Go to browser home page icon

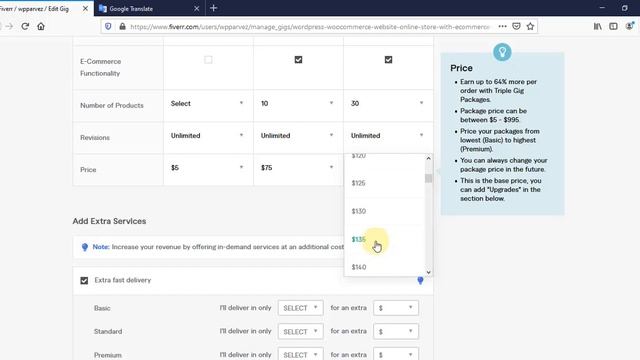pos(41,27)
